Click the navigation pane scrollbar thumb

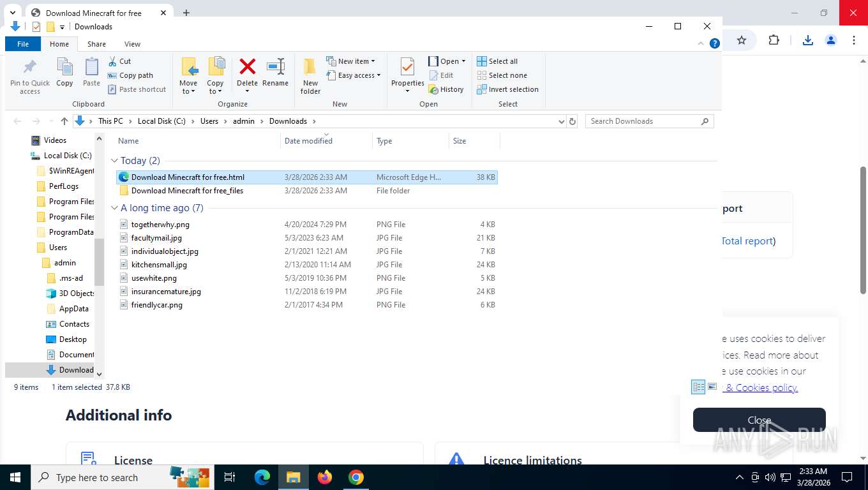[99, 262]
